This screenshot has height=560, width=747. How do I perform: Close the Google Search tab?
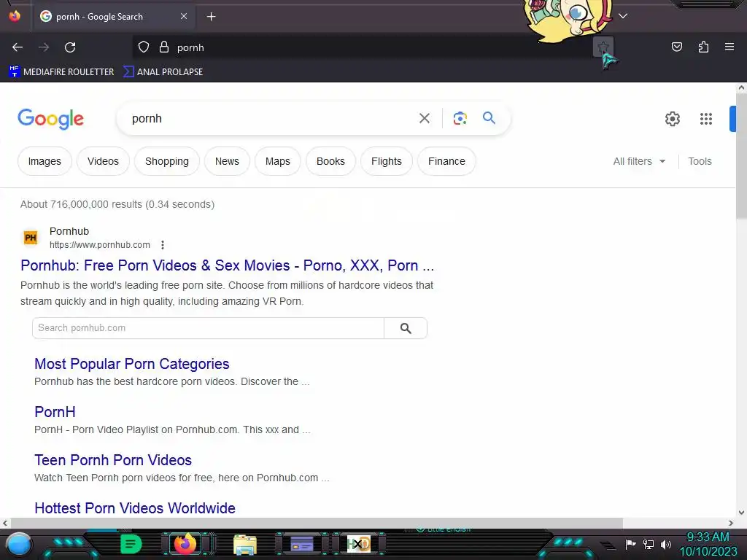click(184, 16)
